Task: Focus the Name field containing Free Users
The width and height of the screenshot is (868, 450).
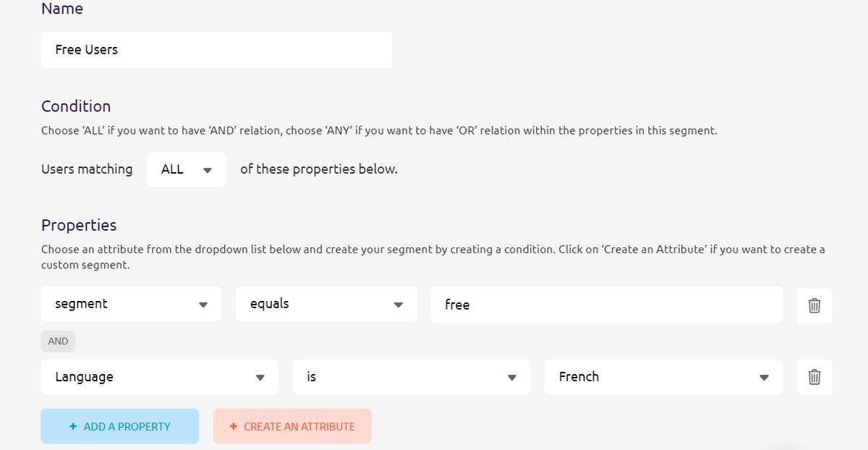Action: pos(216,50)
